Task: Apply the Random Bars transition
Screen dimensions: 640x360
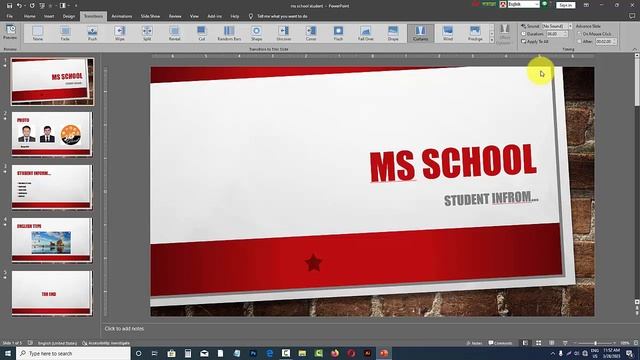Action: pyautogui.click(x=229, y=33)
